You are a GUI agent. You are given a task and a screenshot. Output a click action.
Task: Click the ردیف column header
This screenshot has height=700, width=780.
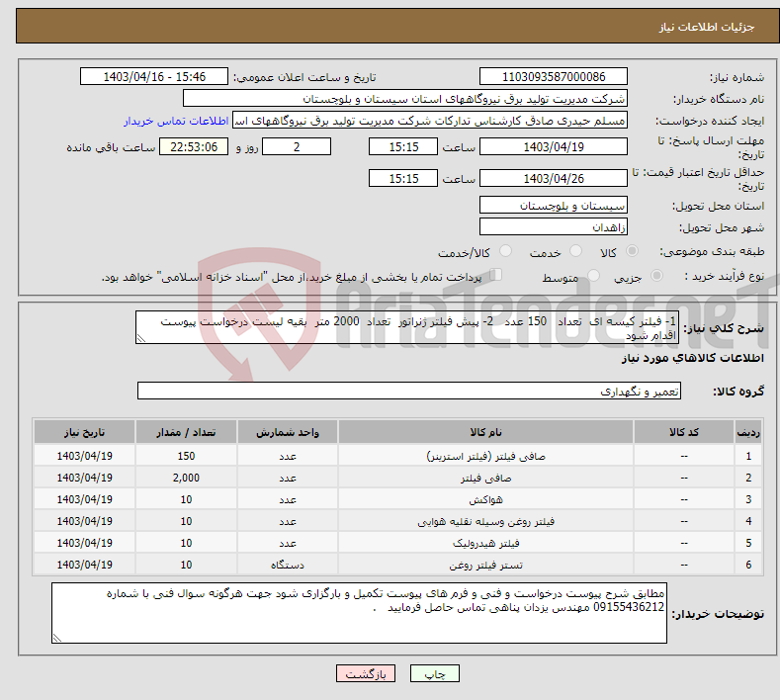click(748, 432)
